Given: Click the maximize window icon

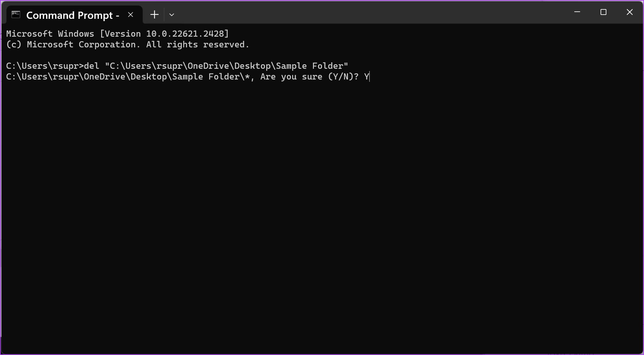Looking at the screenshot, I should tap(603, 12).
